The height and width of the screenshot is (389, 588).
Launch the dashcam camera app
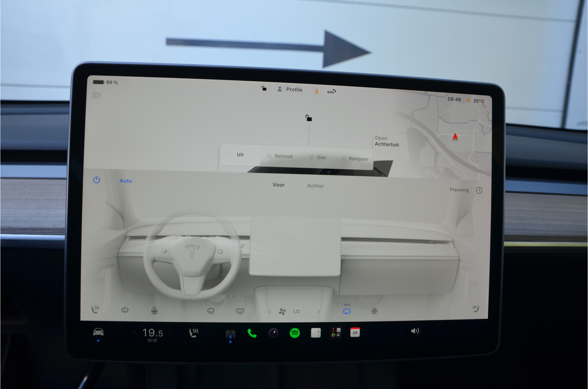(x=273, y=333)
